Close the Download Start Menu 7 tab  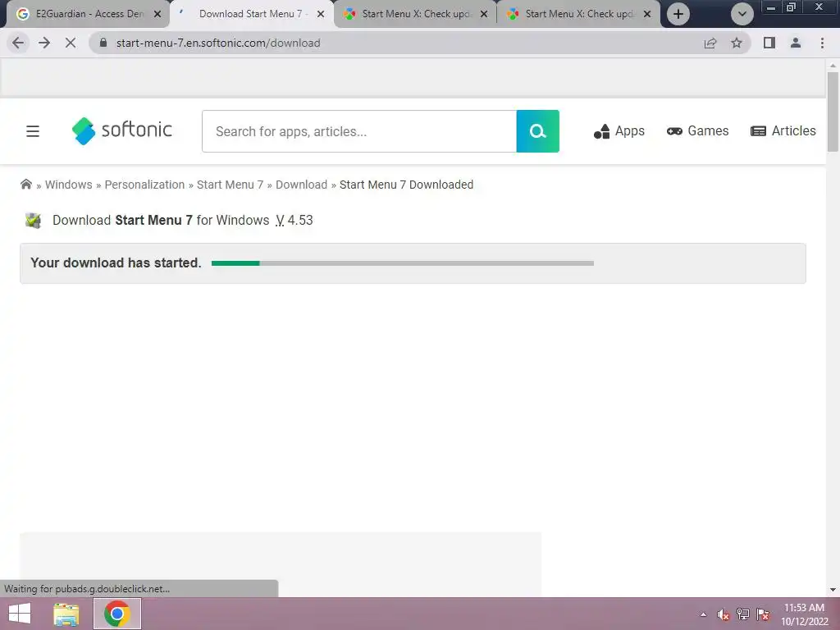pyautogui.click(x=321, y=14)
